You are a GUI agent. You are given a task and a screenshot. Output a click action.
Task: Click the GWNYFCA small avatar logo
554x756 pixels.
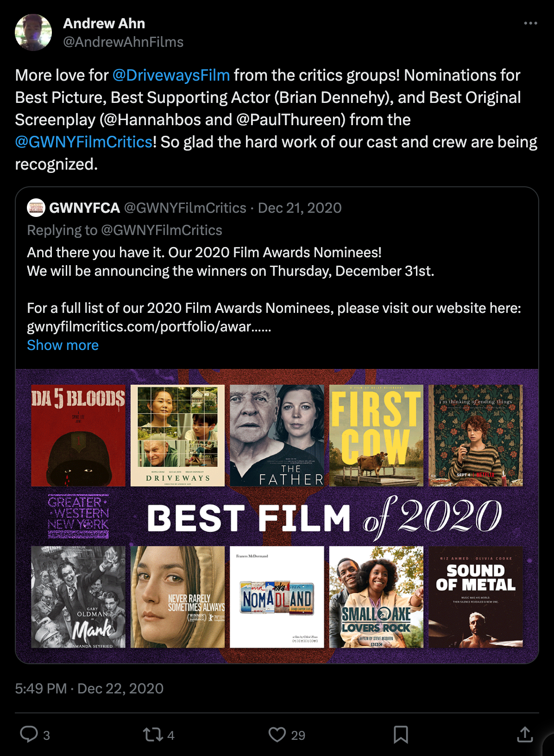coord(36,208)
